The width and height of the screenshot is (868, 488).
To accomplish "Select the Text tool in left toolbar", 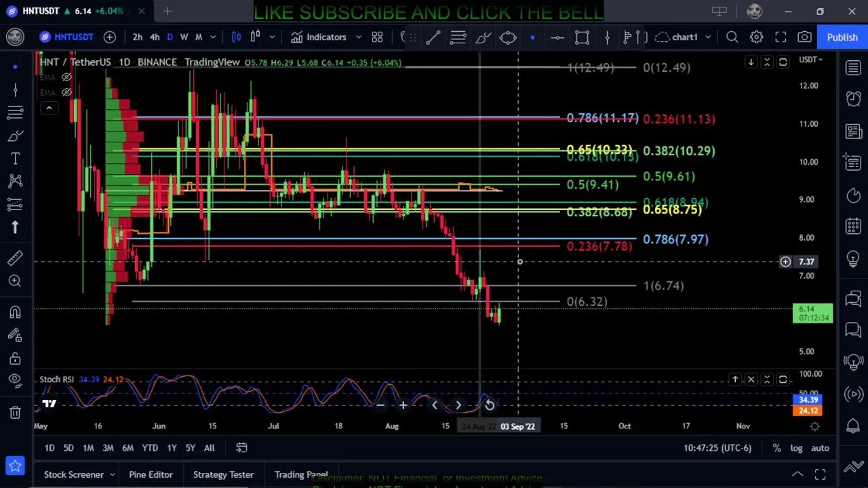I will point(15,159).
